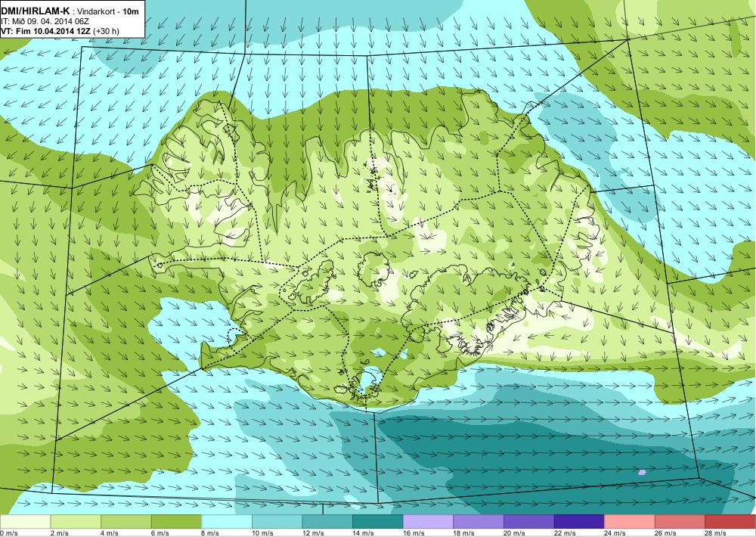This screenshot has height=537, width=756.
Task: Select the 'Vindarkort - 10m' heading text
Action: coord(108,11)
